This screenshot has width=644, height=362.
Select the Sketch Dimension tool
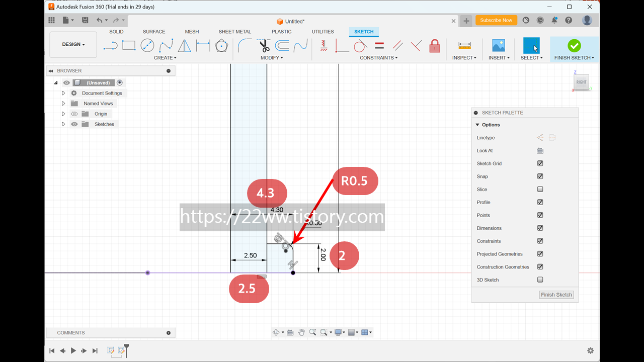coord(203,46)
